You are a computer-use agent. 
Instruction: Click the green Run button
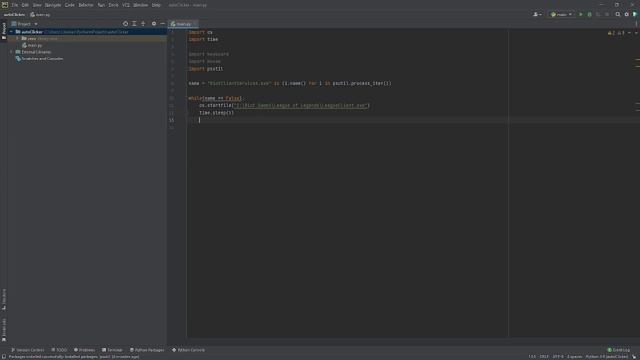point(581,14)
